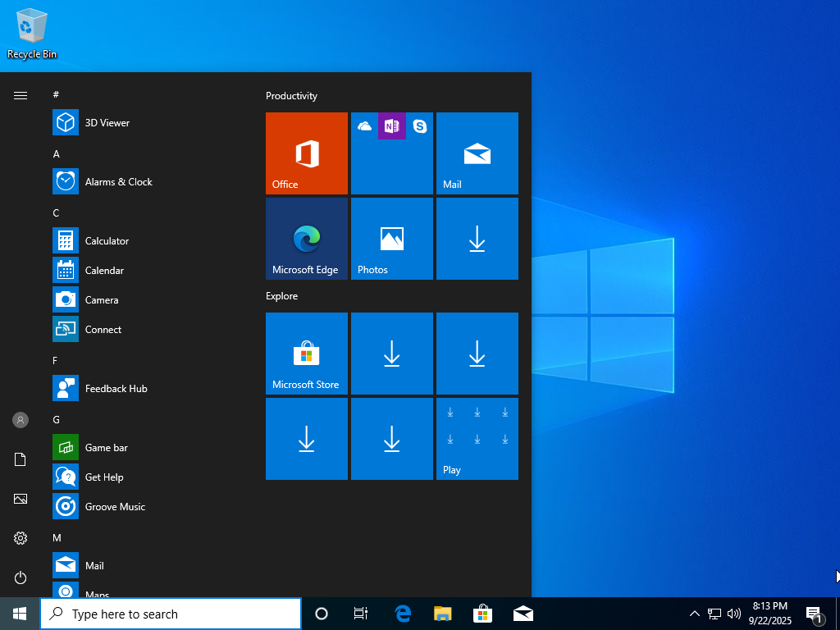Open the Photos tile

(x=392, y=239)
